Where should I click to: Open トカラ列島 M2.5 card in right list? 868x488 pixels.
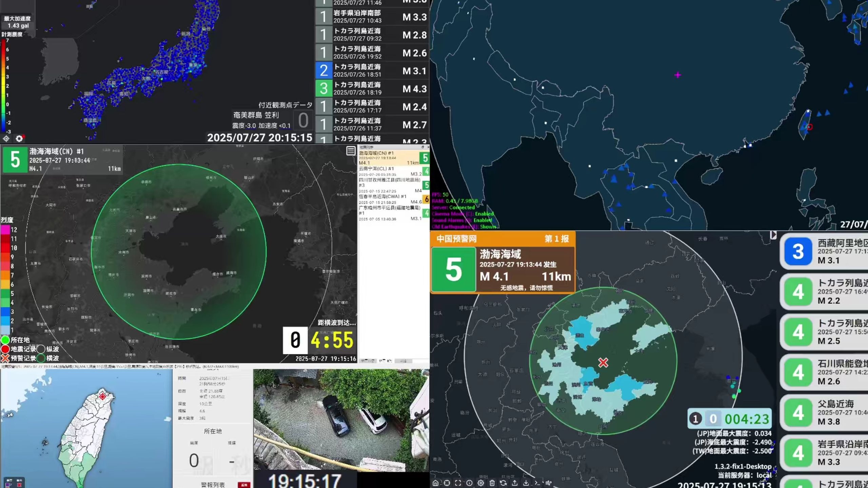(x=825, y=332)
